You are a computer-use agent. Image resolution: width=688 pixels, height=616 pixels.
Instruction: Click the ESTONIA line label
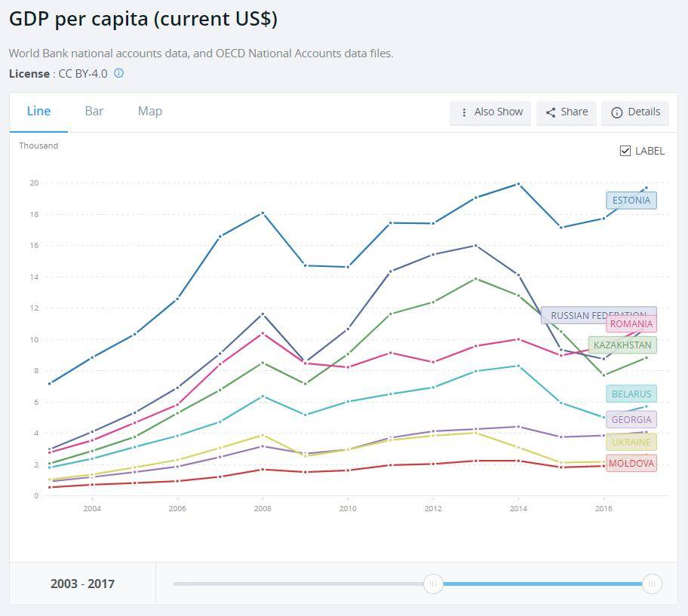click(631, 201)
